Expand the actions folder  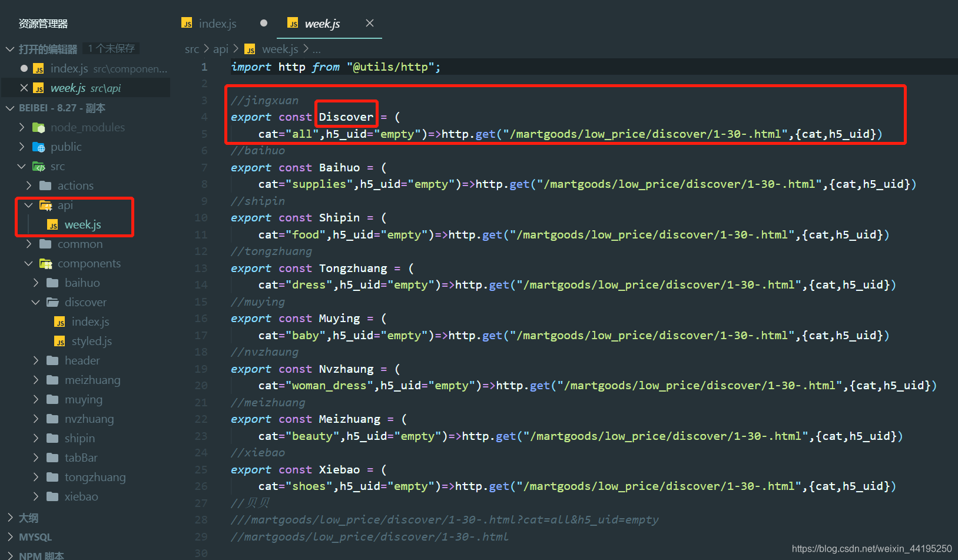point(29,185)
